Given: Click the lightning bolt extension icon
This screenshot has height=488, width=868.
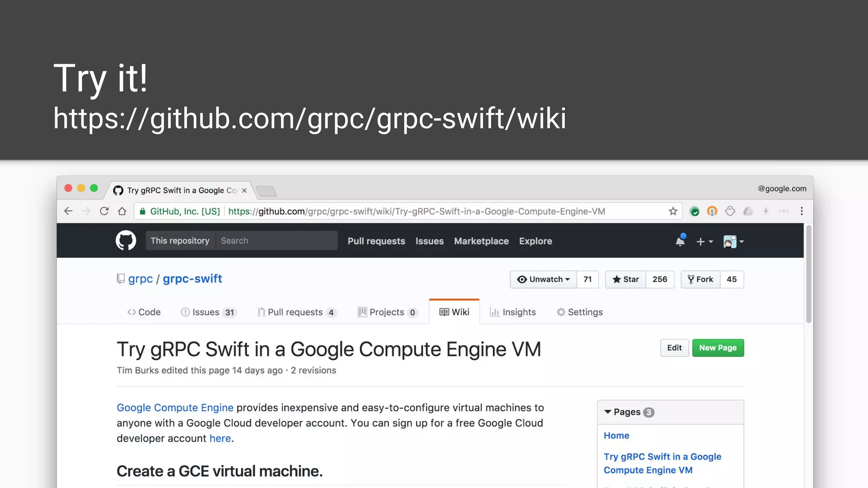Looking at the screenshot, I should click(x=766, y=211).
